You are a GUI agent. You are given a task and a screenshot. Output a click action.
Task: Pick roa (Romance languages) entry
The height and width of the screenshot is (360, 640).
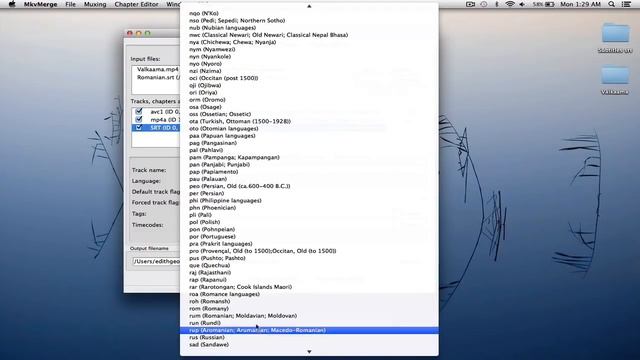309,294
